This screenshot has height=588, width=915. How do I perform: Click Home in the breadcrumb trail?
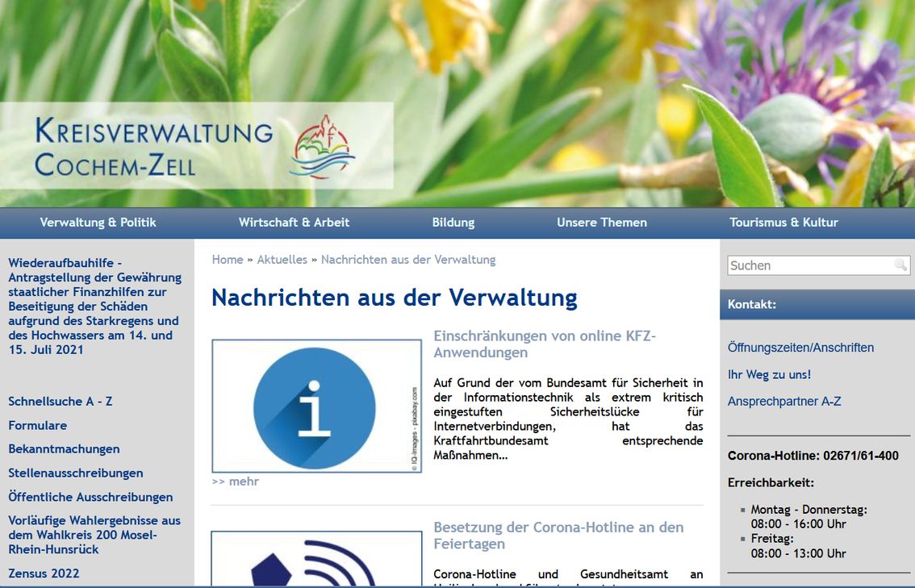click(227, 259)
